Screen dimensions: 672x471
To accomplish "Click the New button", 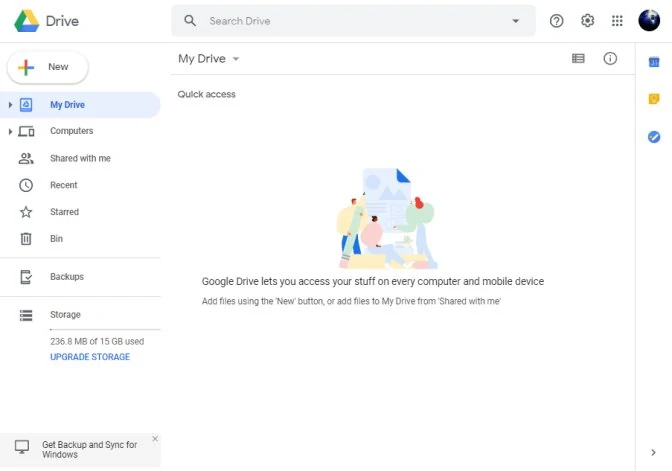I will click(x=48, y=67).
